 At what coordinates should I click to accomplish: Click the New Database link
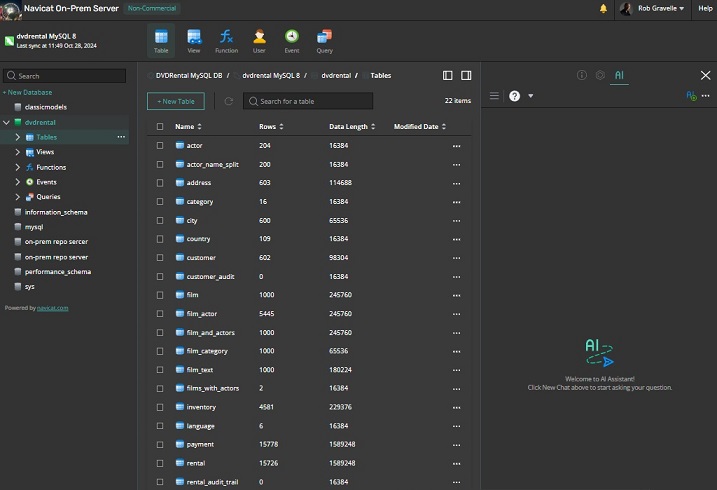[27, 92]
